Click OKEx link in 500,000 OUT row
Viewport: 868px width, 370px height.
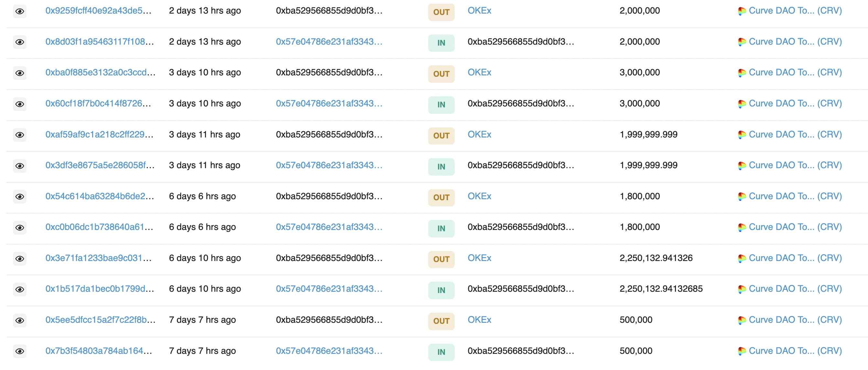479,320
